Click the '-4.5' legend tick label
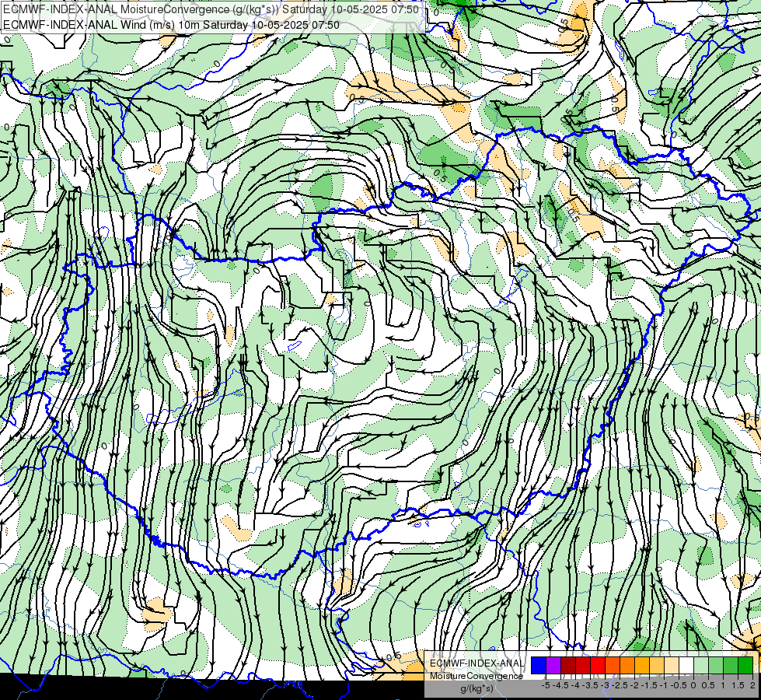This screenshot has height=700, width=761. click(560, 685)
